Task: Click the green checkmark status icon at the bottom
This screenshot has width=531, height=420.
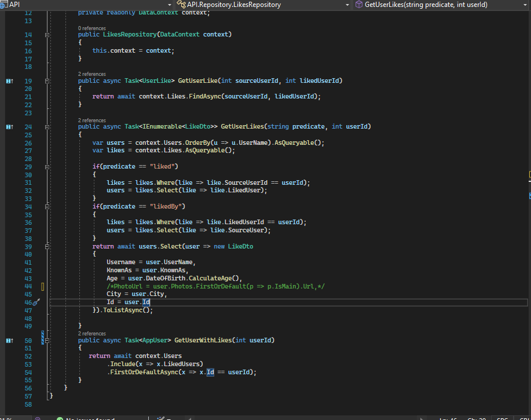Action: 59,418
